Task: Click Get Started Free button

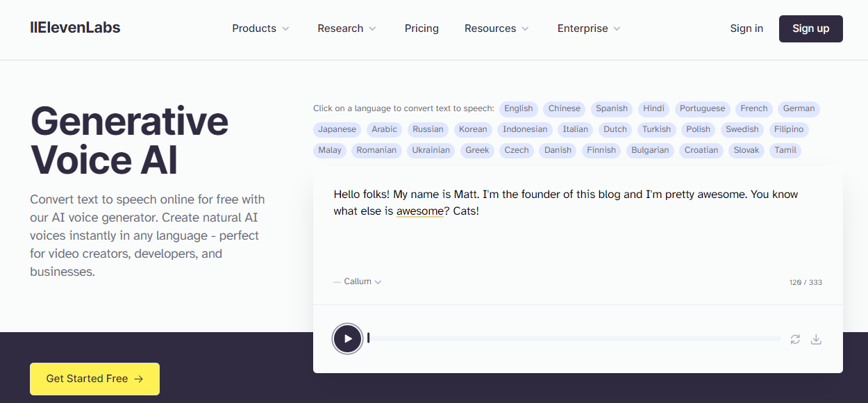Action: coord(94,379)
